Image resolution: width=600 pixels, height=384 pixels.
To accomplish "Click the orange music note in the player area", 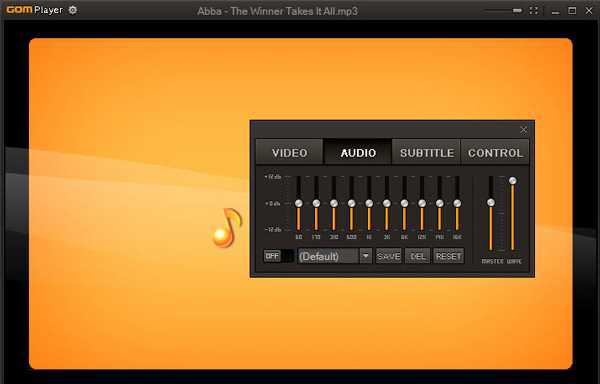I will (227, 228).
